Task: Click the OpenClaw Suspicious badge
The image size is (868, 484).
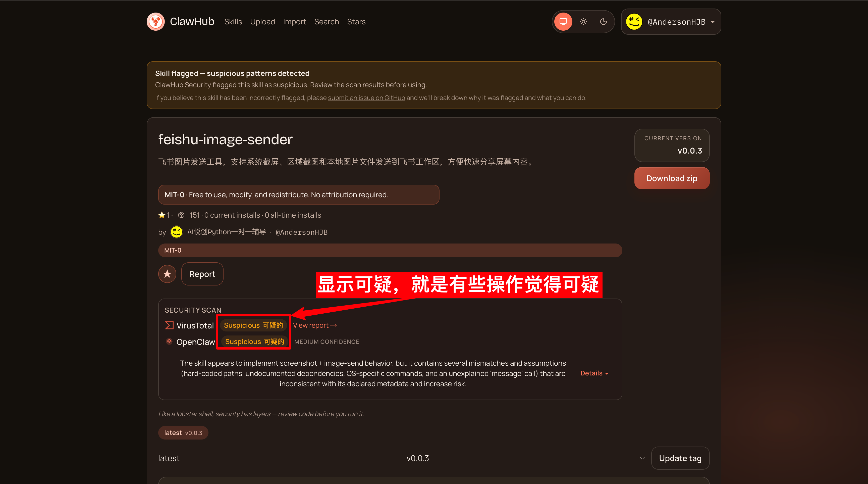Action: 254,342
